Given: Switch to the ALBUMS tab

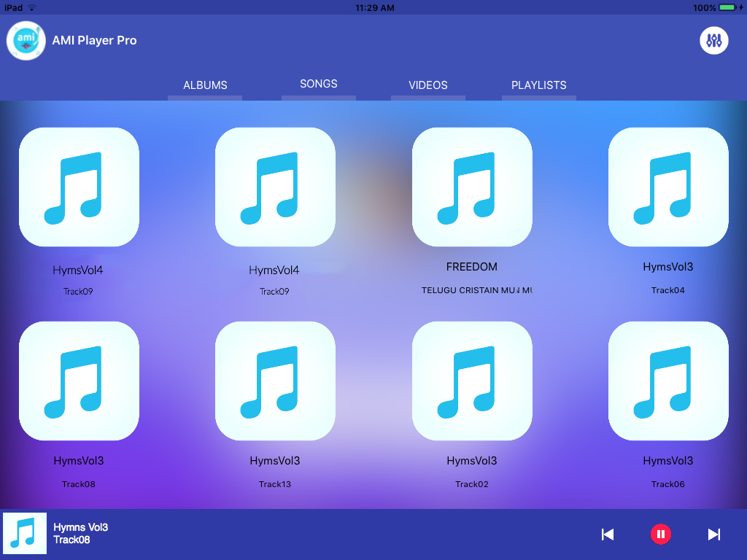Looking at the screenshot, I should click(x=205, y=85).
